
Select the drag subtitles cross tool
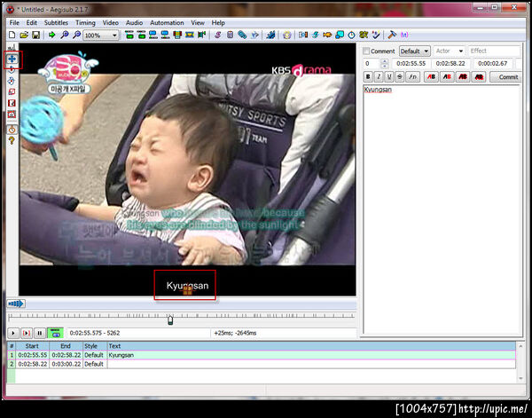coord(12,59)
